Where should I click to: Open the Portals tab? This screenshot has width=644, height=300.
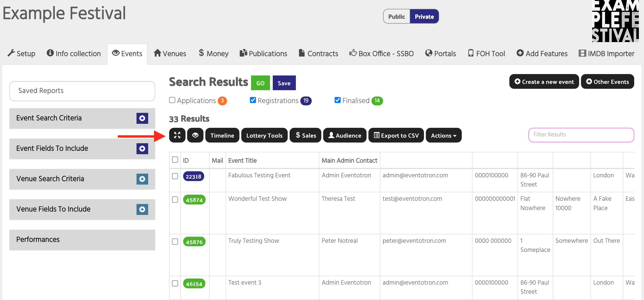click(x=441, y=53)
